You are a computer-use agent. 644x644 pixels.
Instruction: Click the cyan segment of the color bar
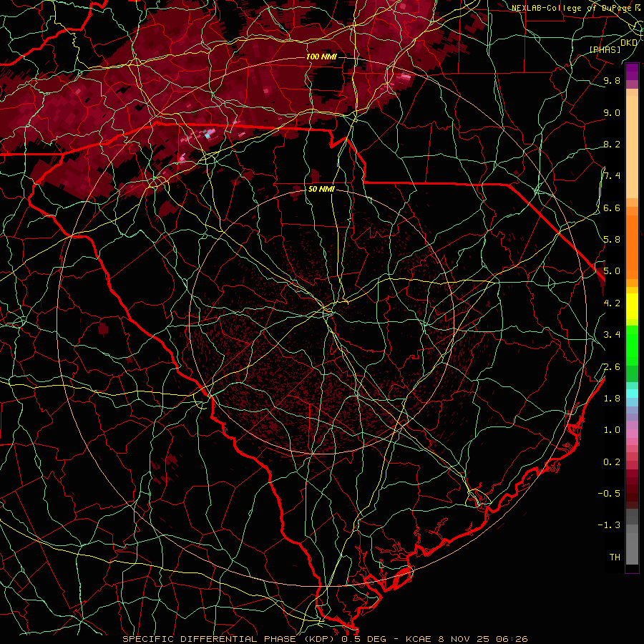[x=632, y=393]
